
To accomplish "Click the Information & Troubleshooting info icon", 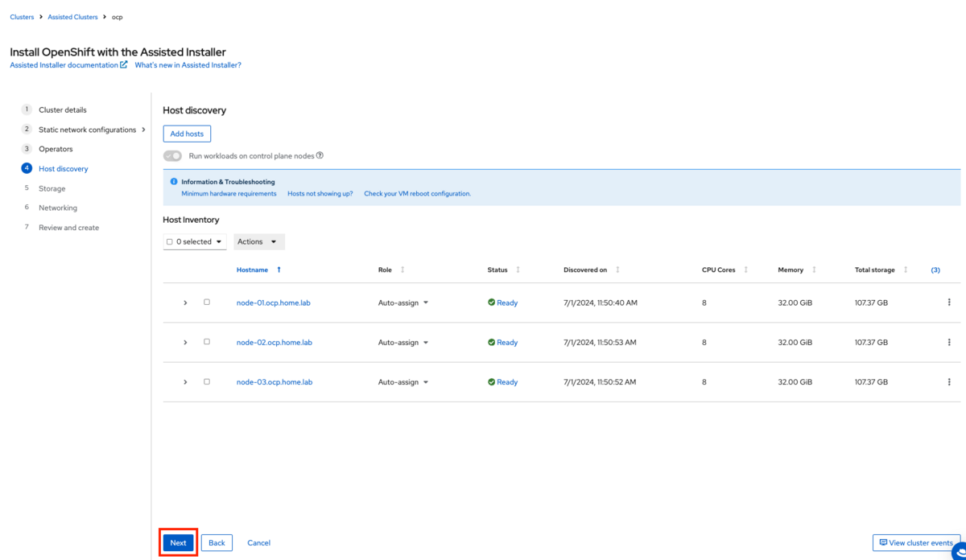I will [174, 182].
